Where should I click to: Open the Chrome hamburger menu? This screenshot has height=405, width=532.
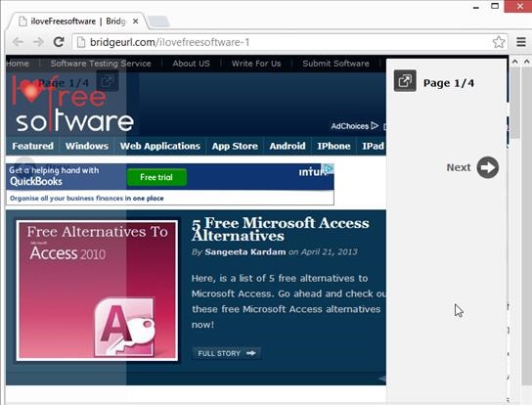click(521, 42)
